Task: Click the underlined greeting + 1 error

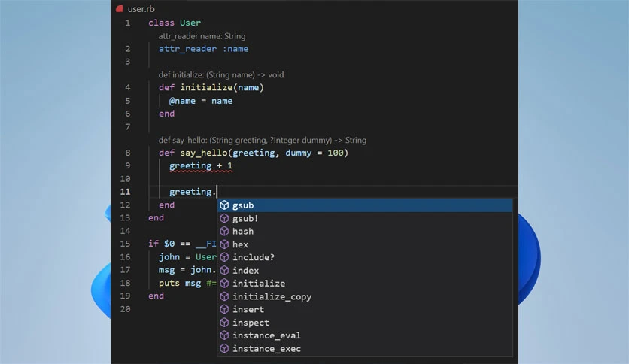Action: 201,166
